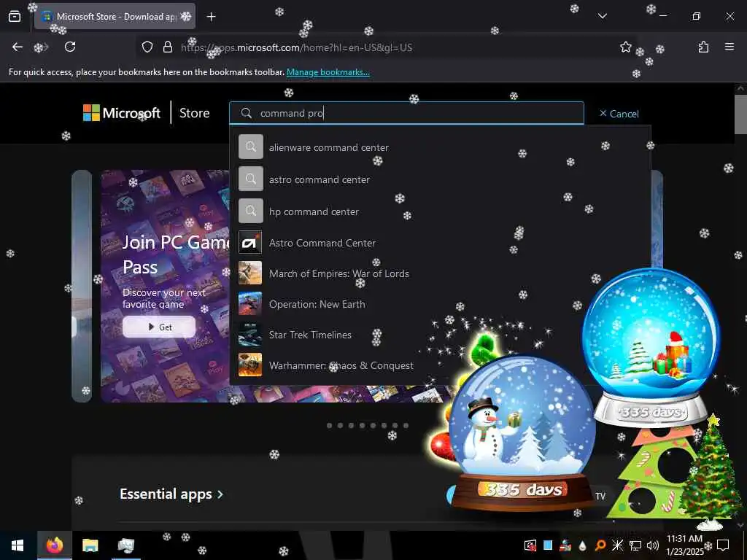
Task: Click the taskbar clock showing 11:31 AM
Action: pos(684,545)
